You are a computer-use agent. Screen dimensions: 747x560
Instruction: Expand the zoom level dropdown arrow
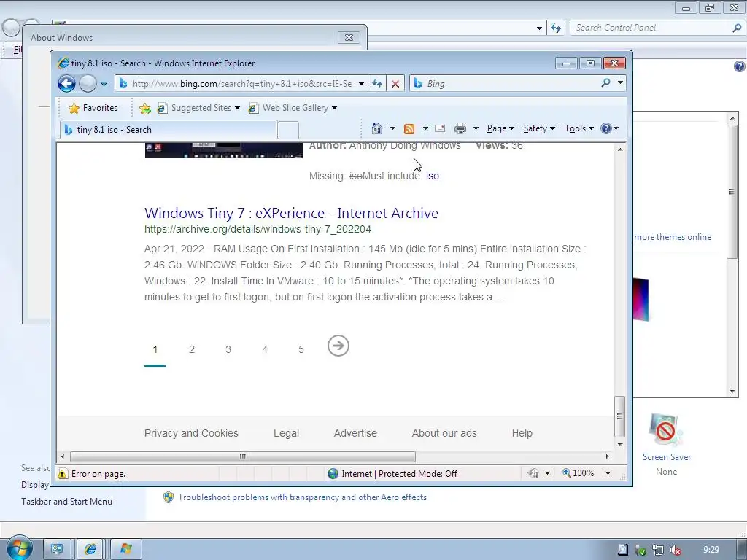click(608, 473)
